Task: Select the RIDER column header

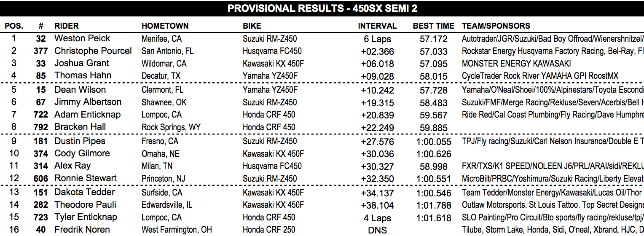Action: click(67, 26)
